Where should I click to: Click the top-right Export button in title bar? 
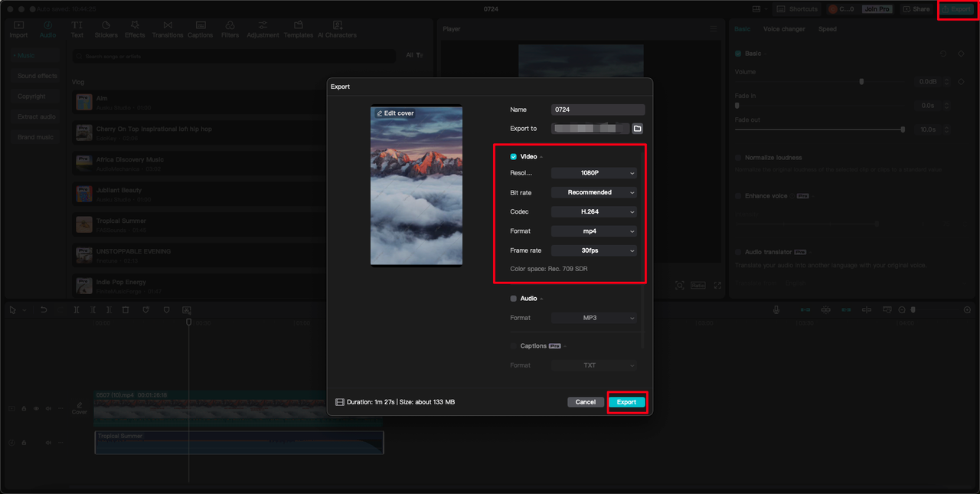pos(957,9)
